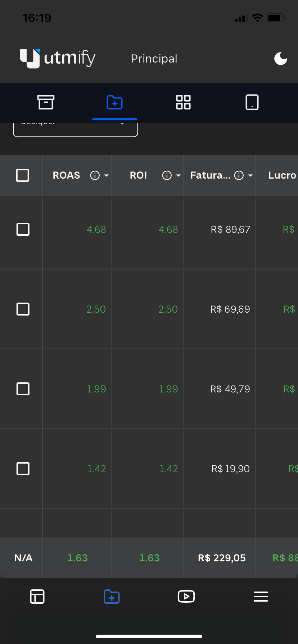Click the utmify logo
This screenshot has height=644, width=298.
click(x=58, y=58)
